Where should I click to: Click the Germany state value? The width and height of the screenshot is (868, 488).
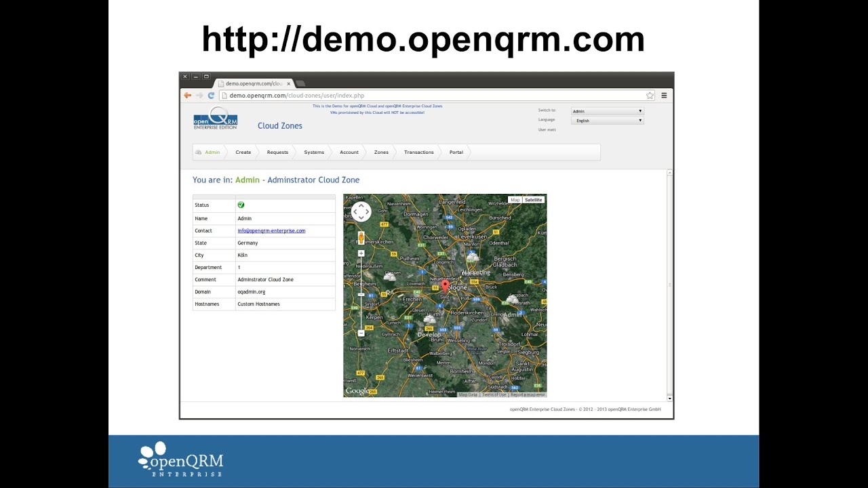coord(248,243)
